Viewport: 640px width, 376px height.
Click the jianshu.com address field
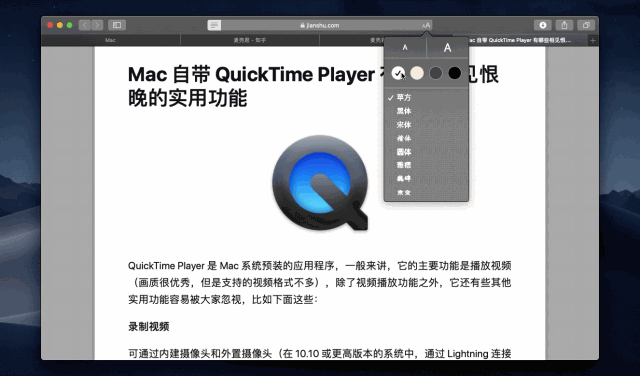(320, 25)
